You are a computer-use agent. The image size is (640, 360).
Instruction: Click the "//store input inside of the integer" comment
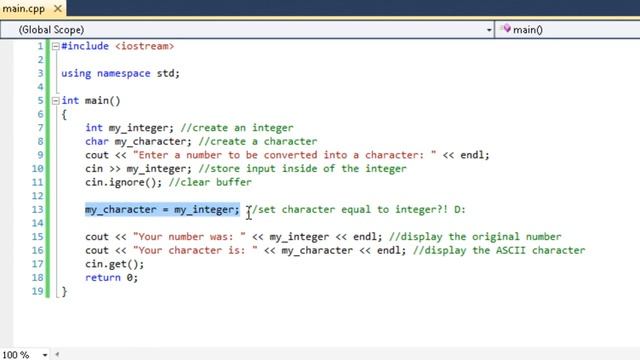[x=302, y=169]
